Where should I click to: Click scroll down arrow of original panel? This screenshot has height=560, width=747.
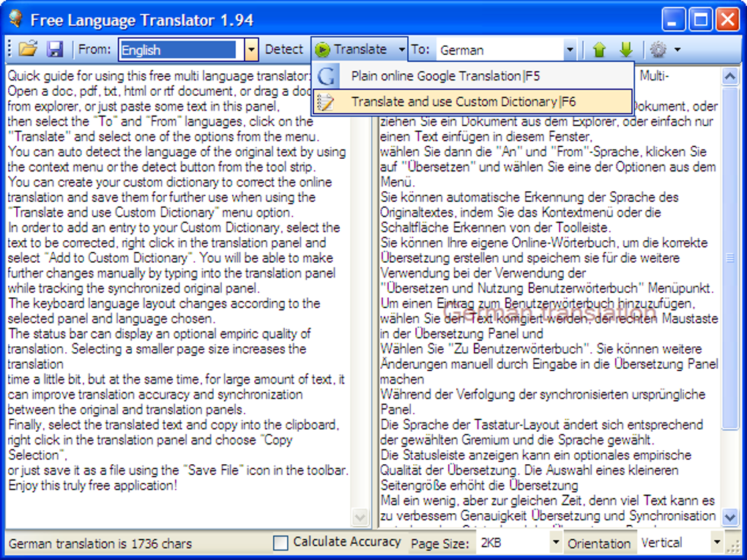click(x=360, y=517)
